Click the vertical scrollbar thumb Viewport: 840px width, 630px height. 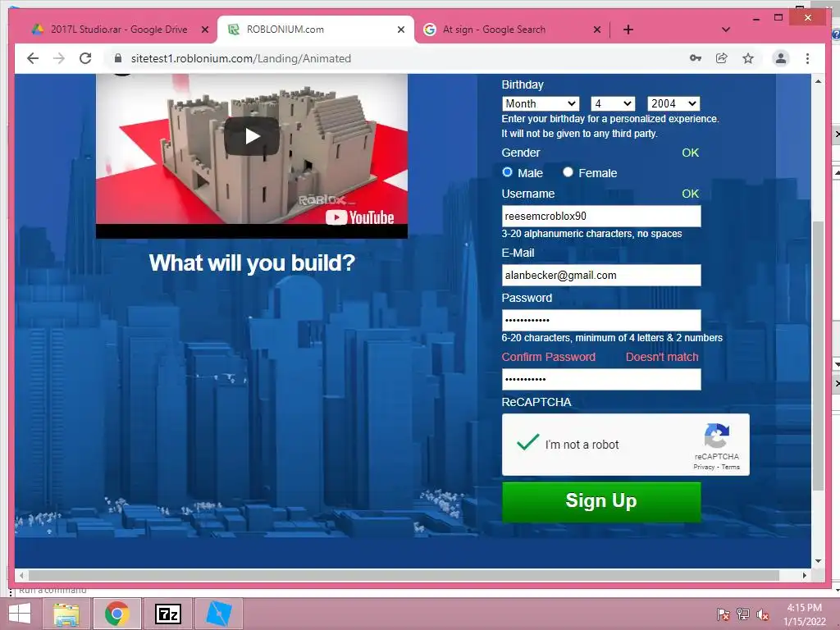pyautogui.click(x=818, y=356)
